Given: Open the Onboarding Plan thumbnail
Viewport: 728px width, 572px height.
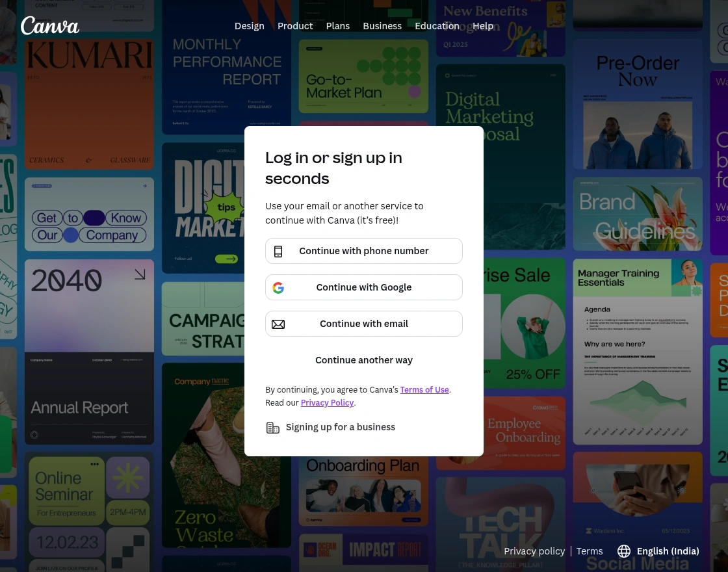Looking at the screenshot, I should [x=363, y=491].
